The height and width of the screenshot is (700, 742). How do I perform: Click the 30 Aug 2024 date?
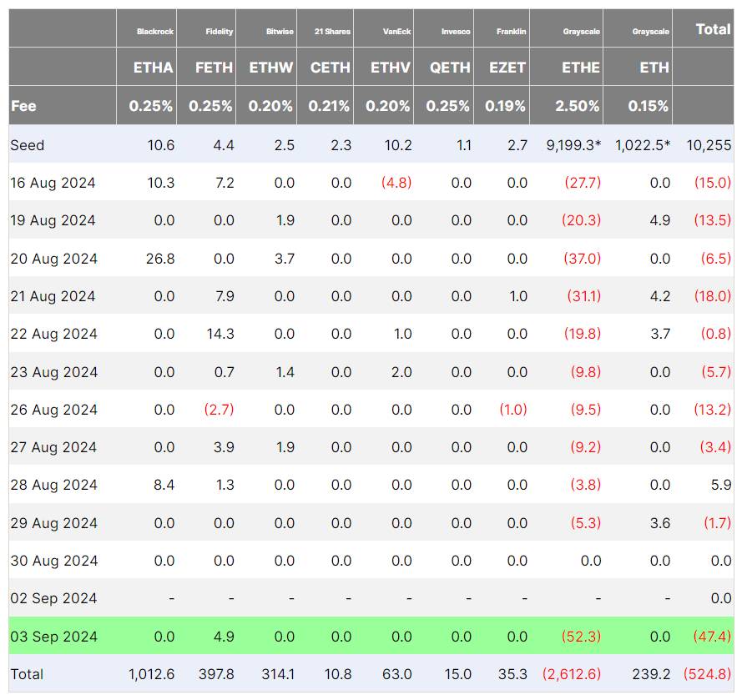(54, 561)
